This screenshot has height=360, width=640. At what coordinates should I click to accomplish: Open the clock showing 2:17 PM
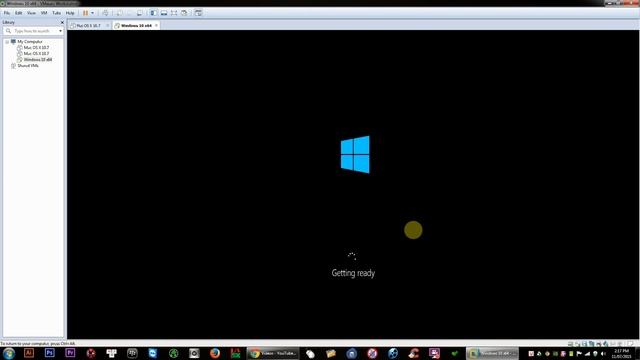621,353
